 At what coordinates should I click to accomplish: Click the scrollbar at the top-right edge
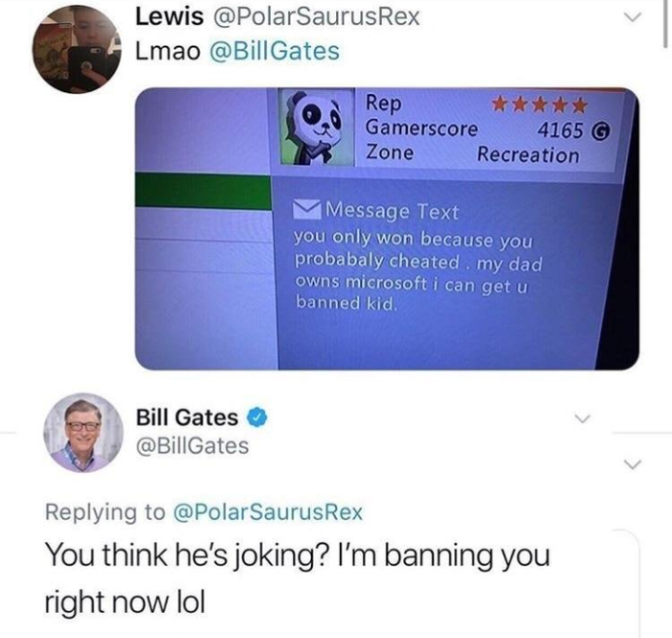665,24
